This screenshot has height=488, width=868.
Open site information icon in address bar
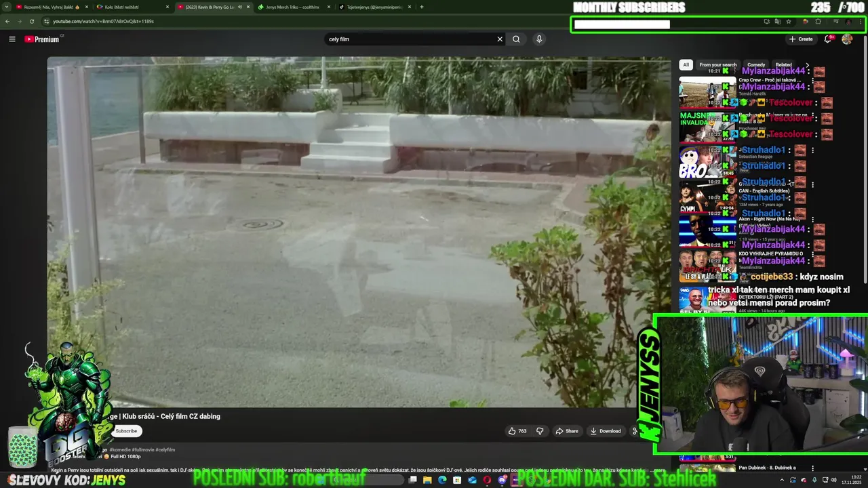(46, 21)
